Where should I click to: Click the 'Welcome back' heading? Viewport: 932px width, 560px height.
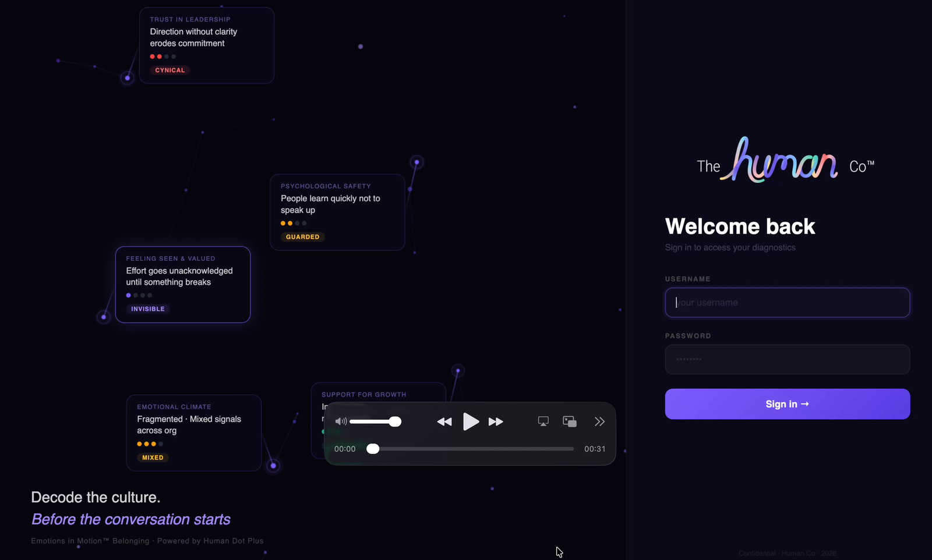[x=740, y=226]
